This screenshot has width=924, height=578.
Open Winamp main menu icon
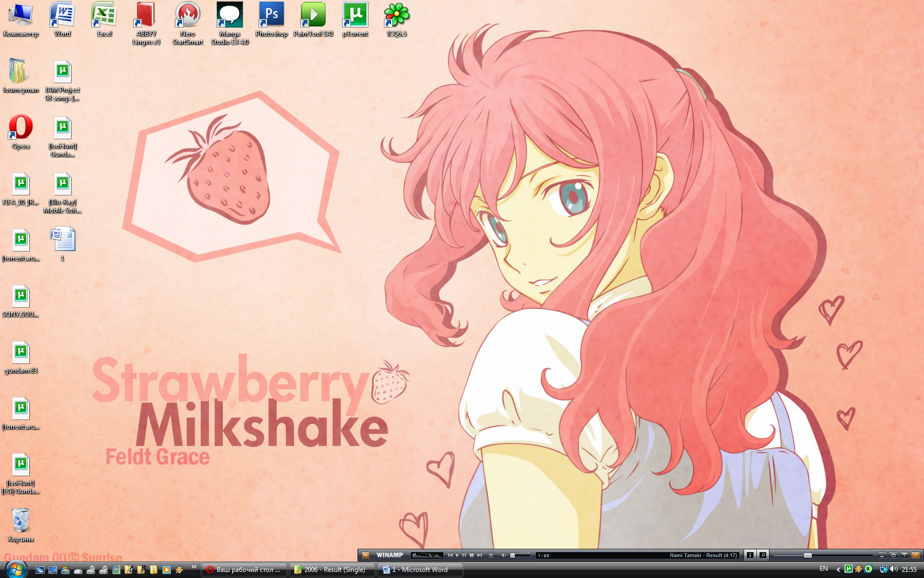[x=365, y=555]
